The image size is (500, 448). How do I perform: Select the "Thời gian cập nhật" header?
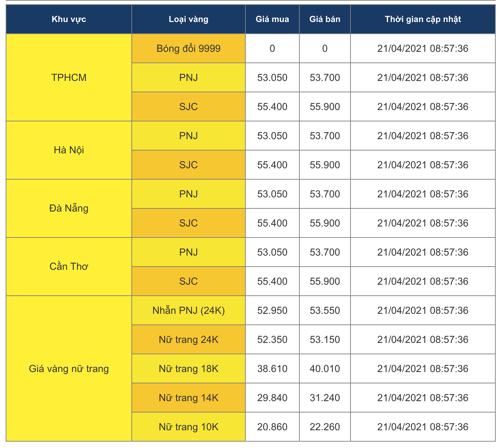coord(423,19)
